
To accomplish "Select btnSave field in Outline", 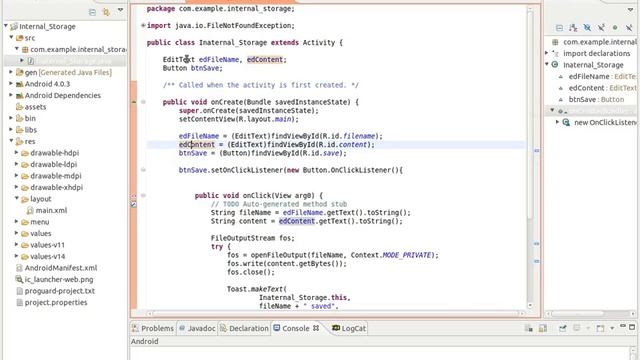I will [596, 99].
